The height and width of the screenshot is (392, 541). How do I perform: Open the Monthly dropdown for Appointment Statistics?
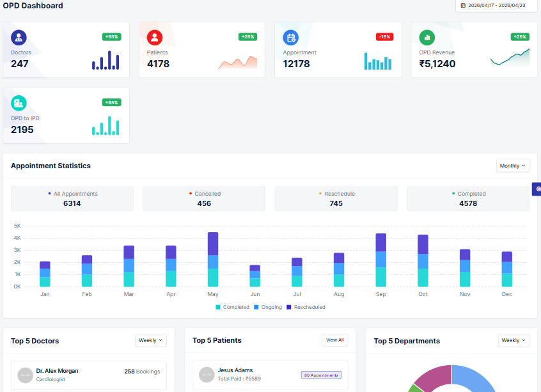tap(512, 165)
